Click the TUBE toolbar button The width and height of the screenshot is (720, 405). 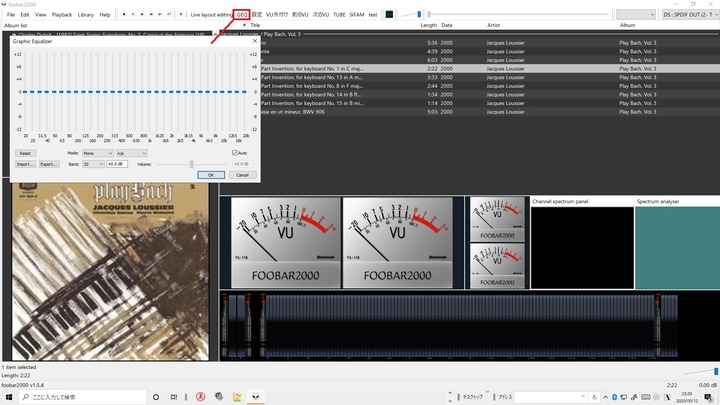[x=340, y=15]
